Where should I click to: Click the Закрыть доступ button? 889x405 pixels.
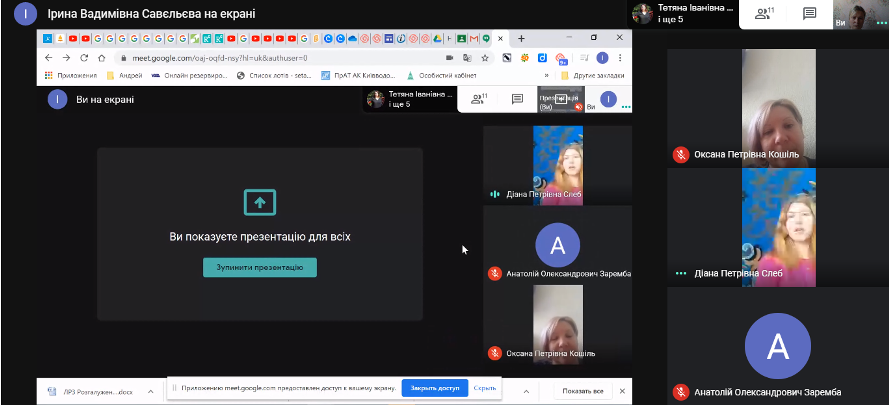coord(435,389)
